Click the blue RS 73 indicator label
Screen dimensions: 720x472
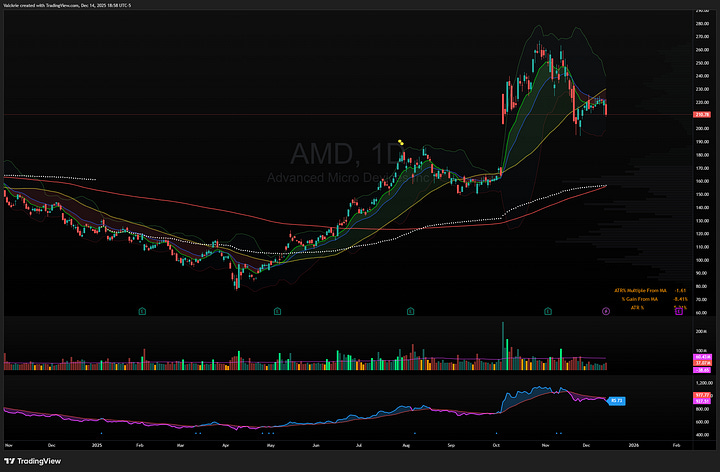617,401
